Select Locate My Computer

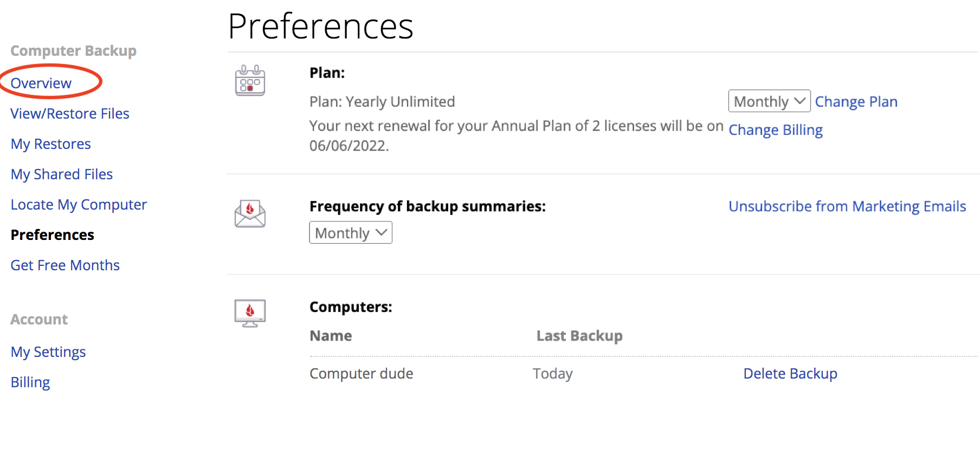pyautogui.click(x=79, y=205)
